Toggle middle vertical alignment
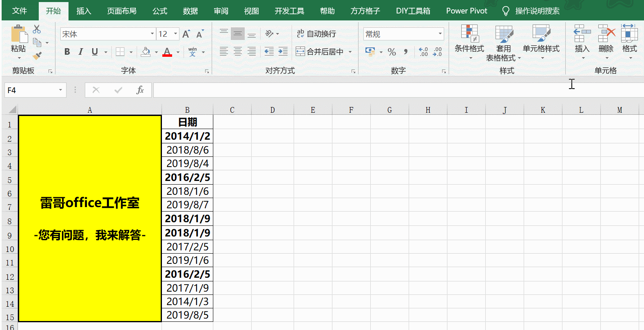 pos(238,33)
